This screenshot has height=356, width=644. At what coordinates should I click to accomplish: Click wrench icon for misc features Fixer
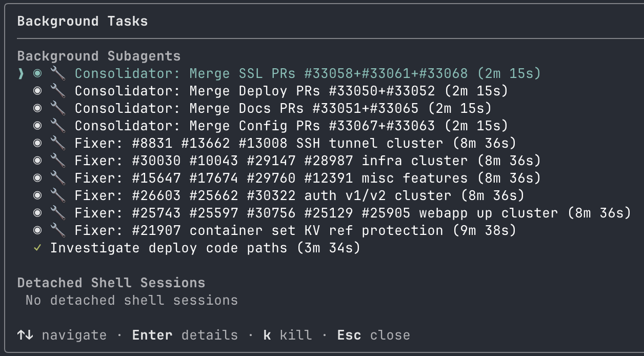click(x=57, y=178)
